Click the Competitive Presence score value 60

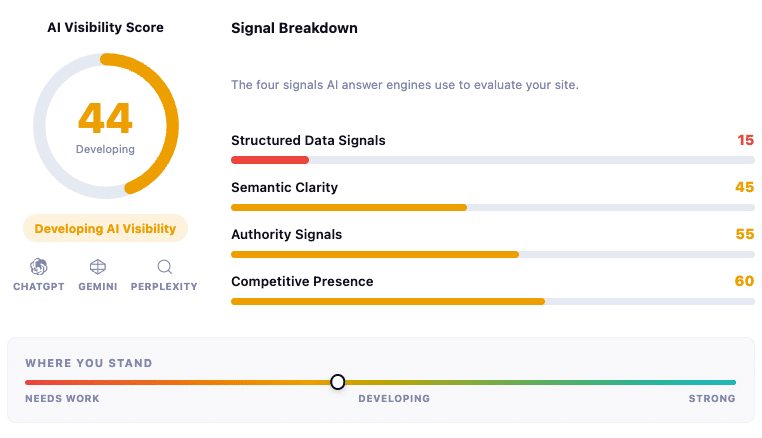744,282
